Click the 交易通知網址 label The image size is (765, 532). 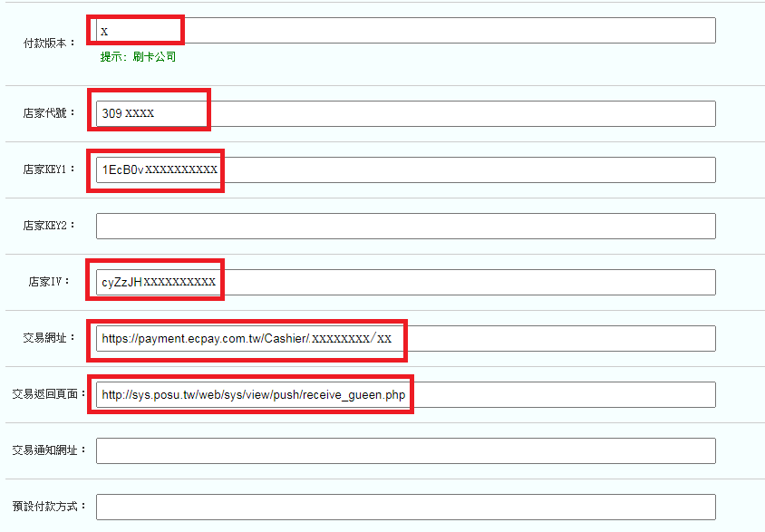pos(49,450)
